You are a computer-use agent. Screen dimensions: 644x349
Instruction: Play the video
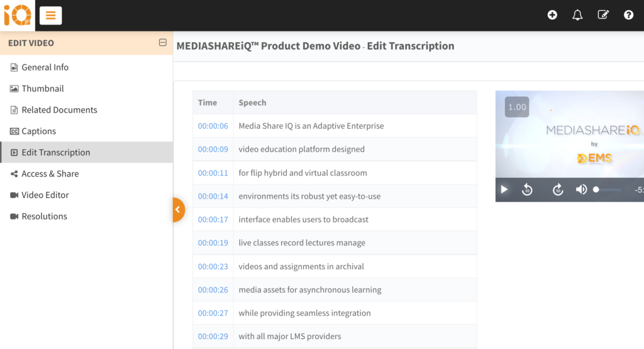[504, 190]
